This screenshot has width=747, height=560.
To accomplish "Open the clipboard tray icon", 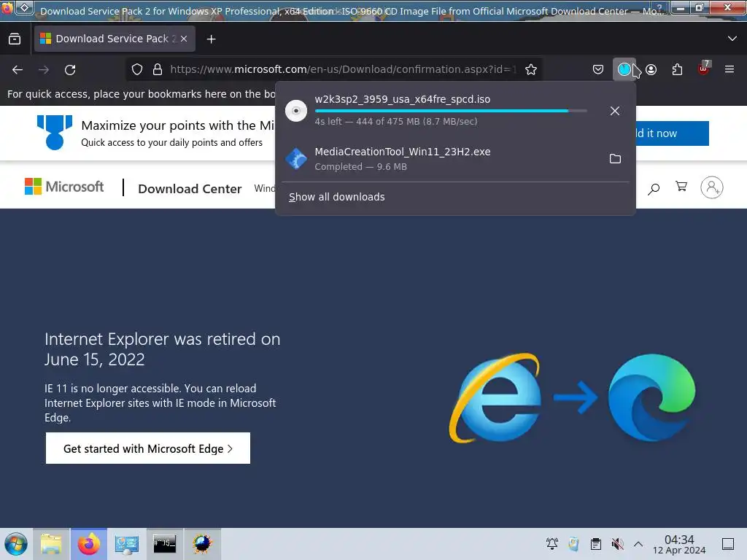I will point(595,544).
